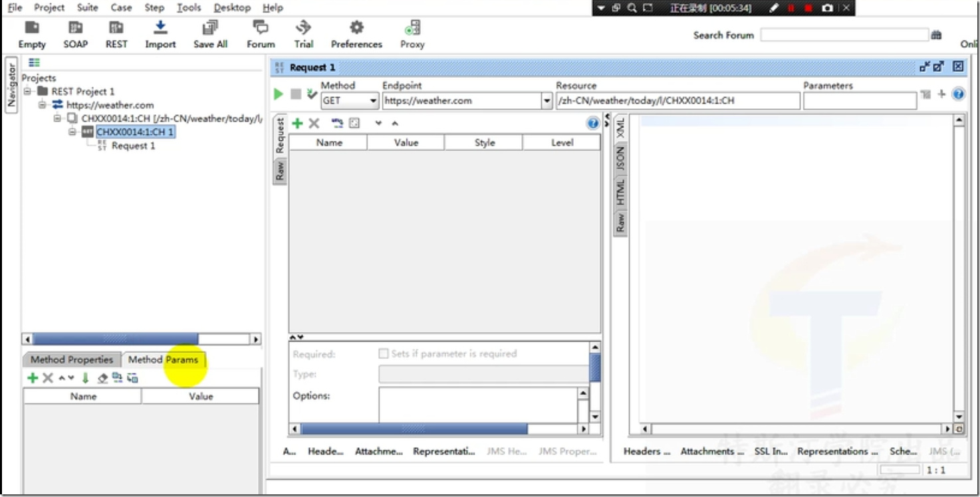Image resolution: width=980 pixels, height=497 pixels.
Task: Click the Parameters input field
Action: (x=860, y=101)
